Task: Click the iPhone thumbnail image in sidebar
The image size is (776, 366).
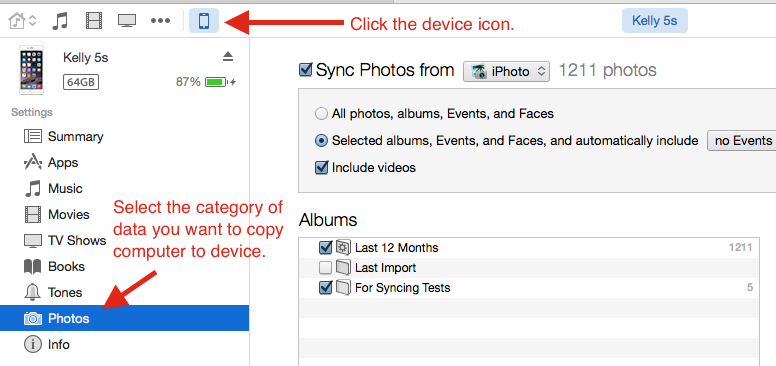Action: pos(31,70)
